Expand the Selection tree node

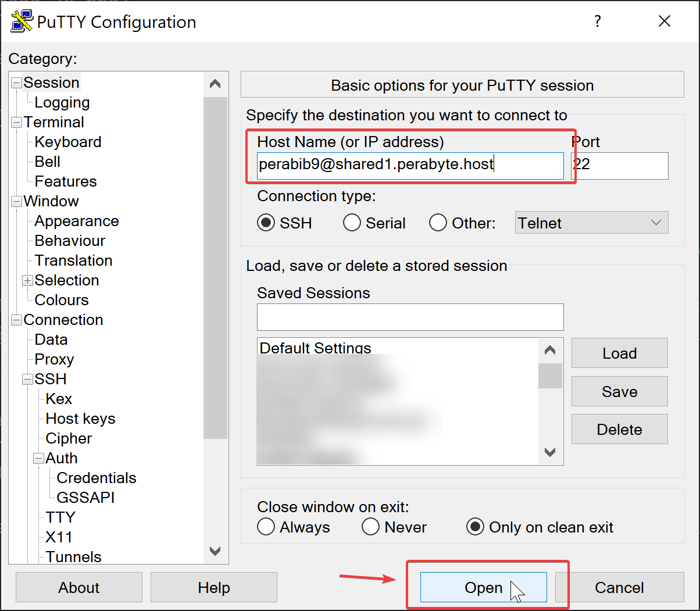click(x=27, y=280)
